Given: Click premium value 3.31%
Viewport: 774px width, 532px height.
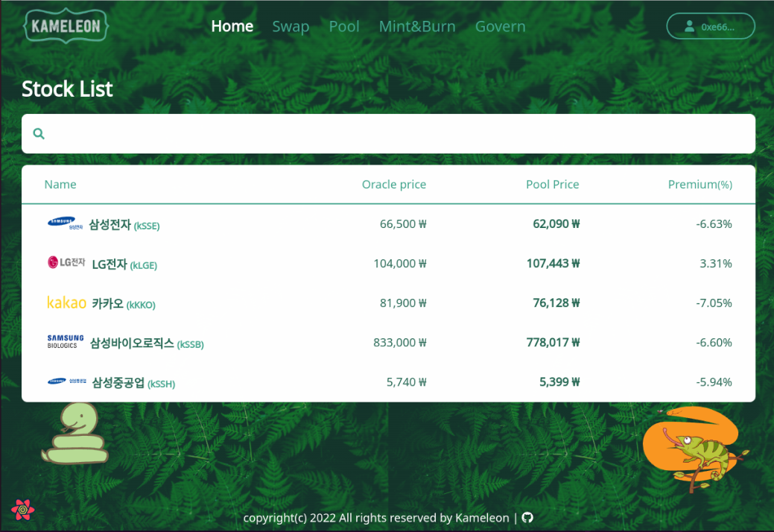Looking at the screenshot, I should pyautogui.click(x=716, y=263).
